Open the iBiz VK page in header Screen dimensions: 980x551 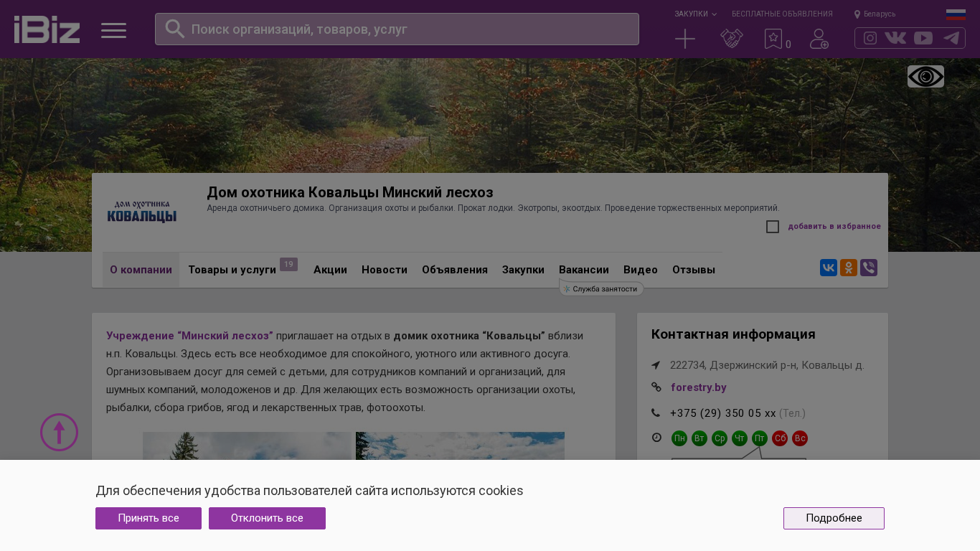[895, 38]
